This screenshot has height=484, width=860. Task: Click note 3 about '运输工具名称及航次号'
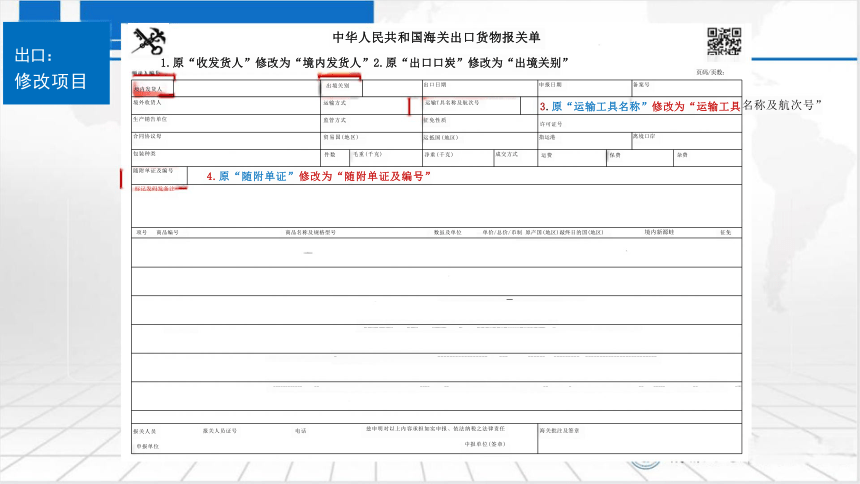[x=680, y=106]
